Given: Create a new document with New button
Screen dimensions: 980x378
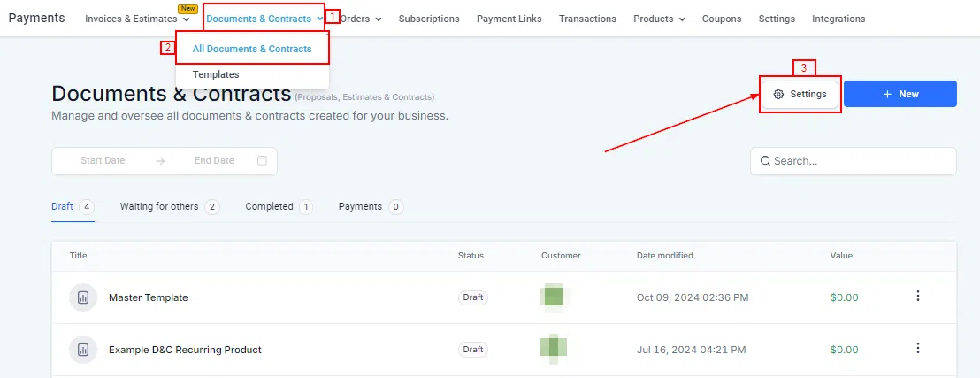Looking at the screenshot, I should click(900, 94).
